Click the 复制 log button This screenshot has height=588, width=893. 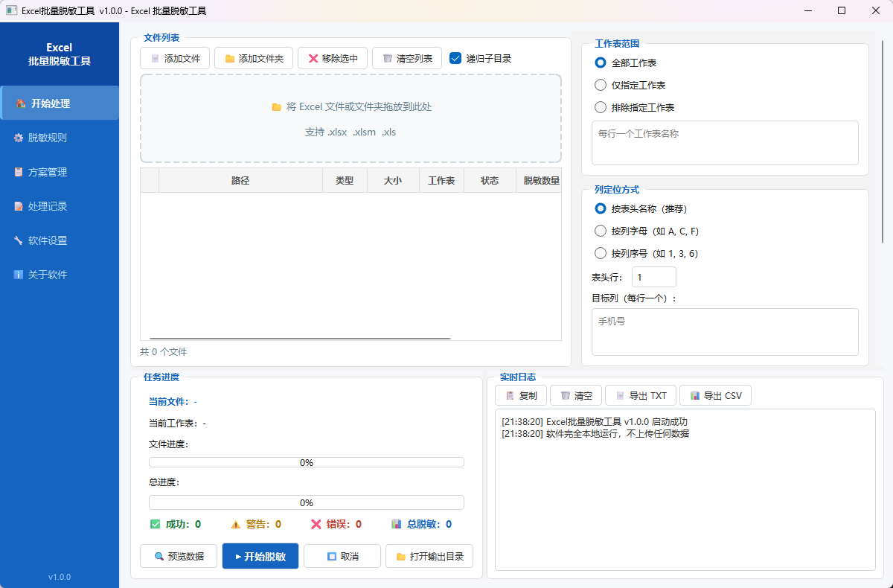(x=521, y=396)
